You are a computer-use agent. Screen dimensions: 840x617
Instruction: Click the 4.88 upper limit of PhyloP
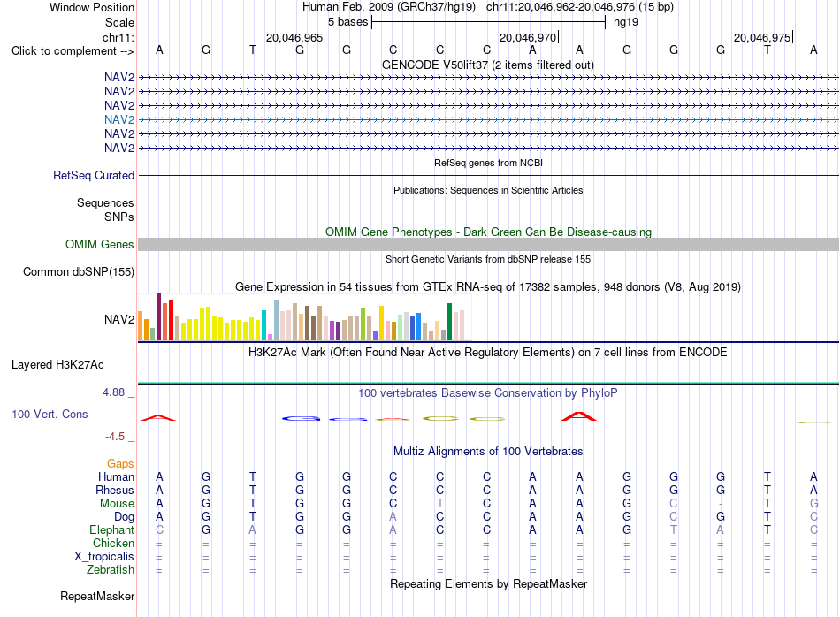point(113,392)
